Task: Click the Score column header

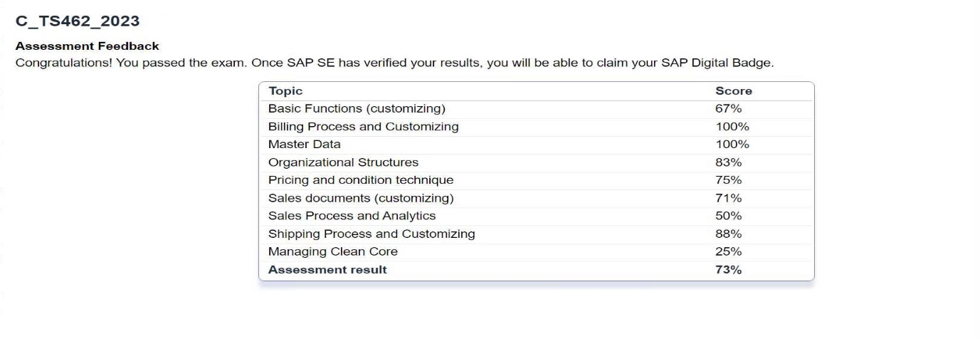Action: pos(734,91)
